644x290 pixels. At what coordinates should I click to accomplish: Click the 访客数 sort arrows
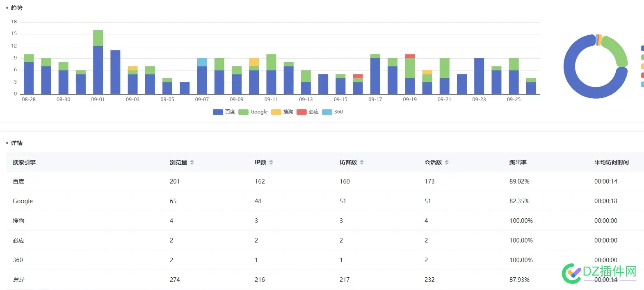[362, 163]
